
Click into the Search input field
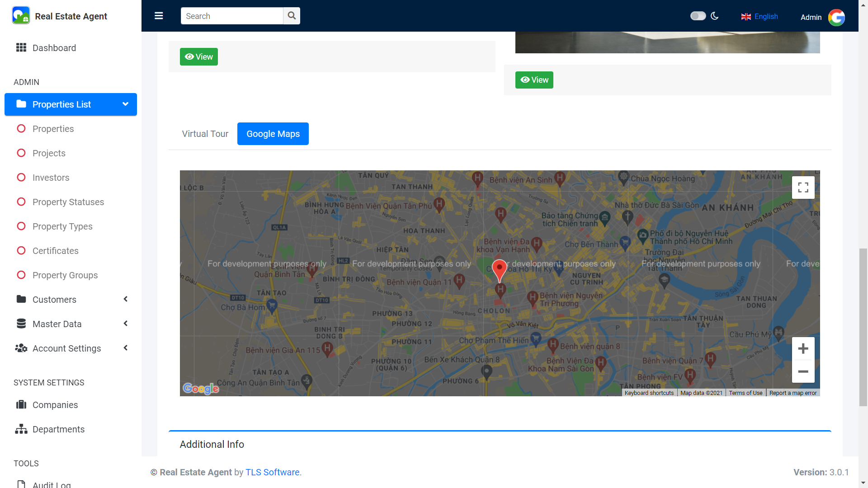(x=231, y=16)
